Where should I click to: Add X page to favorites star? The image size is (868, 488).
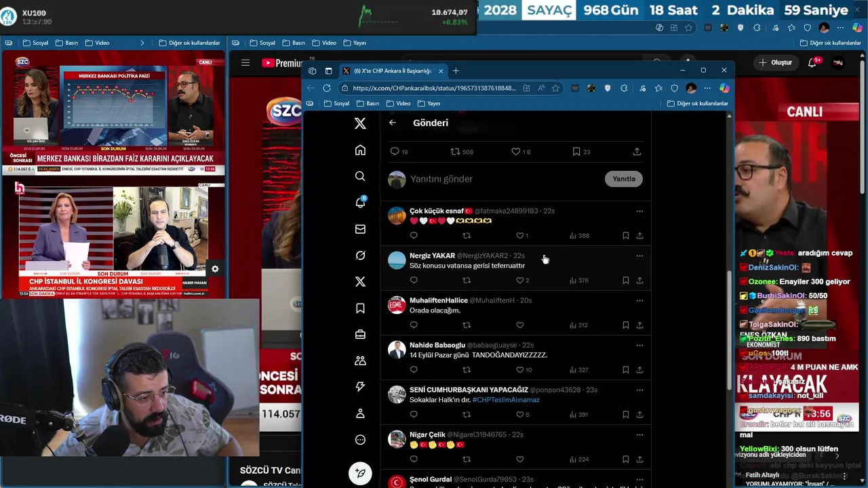pyautogui.click(x=555, y=88)
